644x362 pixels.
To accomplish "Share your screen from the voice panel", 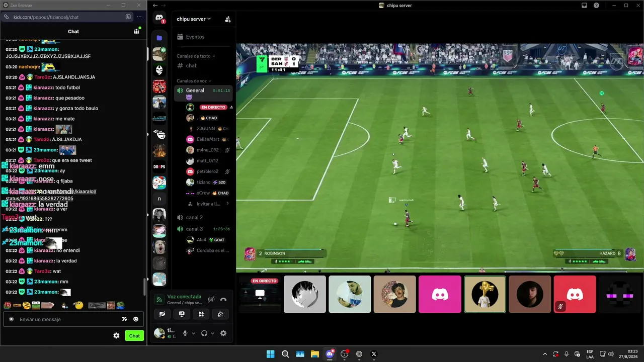I will click(x=182, y=314).
